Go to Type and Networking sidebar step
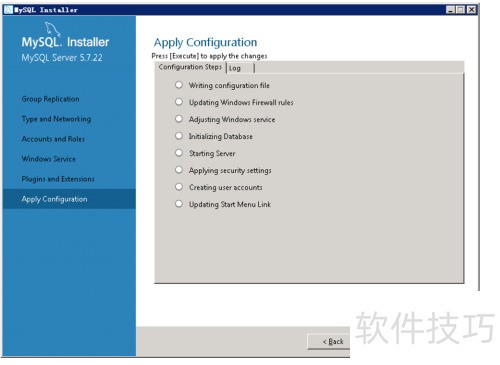This screenshot has width=500, height=365. [56, 119]
